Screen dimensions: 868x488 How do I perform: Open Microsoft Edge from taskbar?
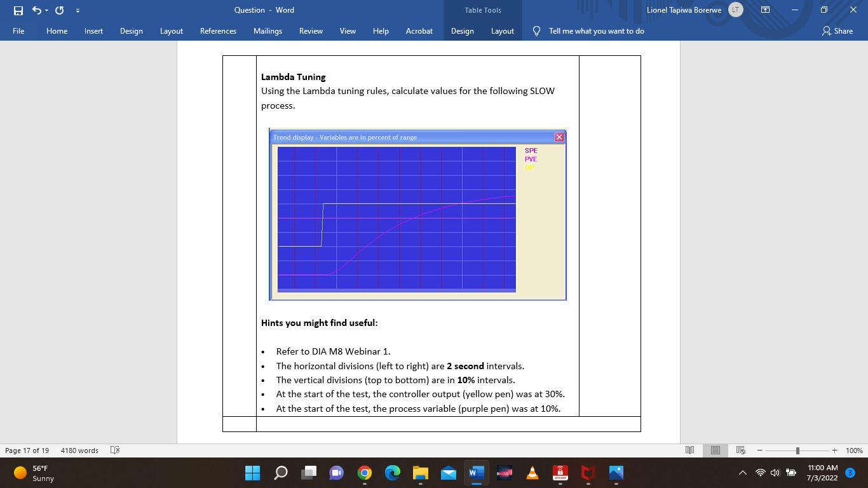392,473
